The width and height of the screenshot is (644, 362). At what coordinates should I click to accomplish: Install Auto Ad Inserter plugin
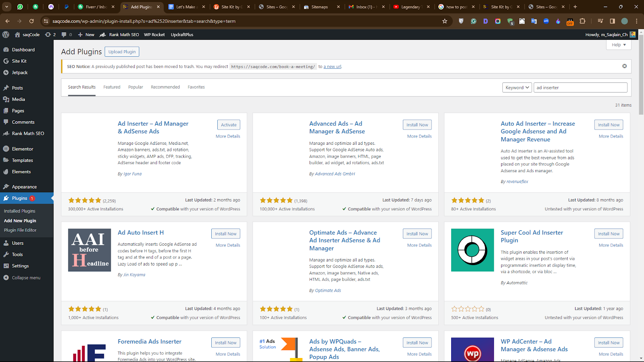click(x=609, y=125)
